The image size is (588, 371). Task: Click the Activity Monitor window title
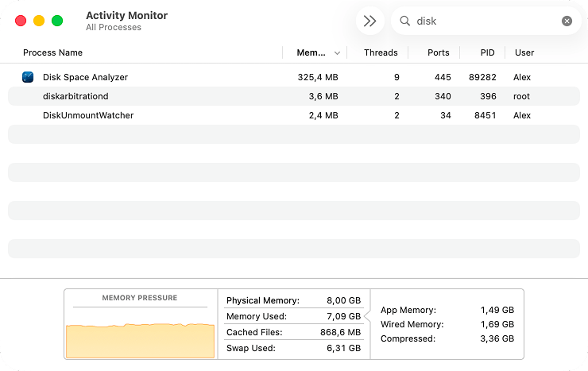(127, 15)
